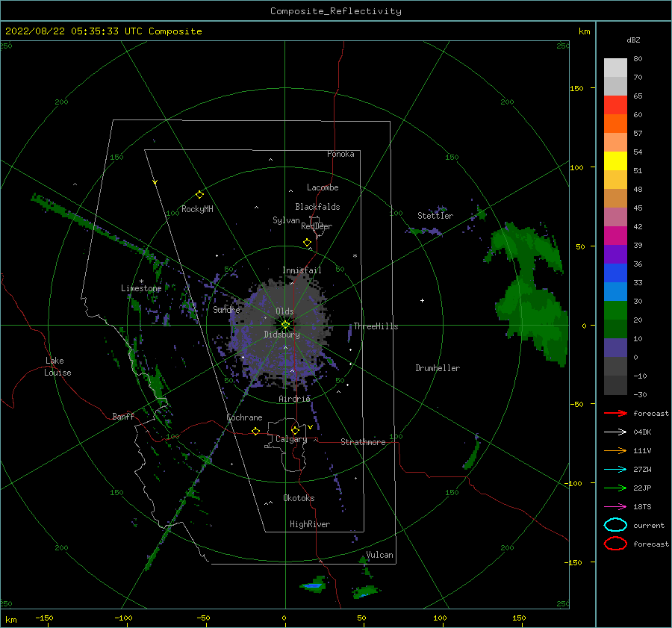Click the RedDeer city label
This screenshot has height=628, width=672.
(x=317, y=226)
